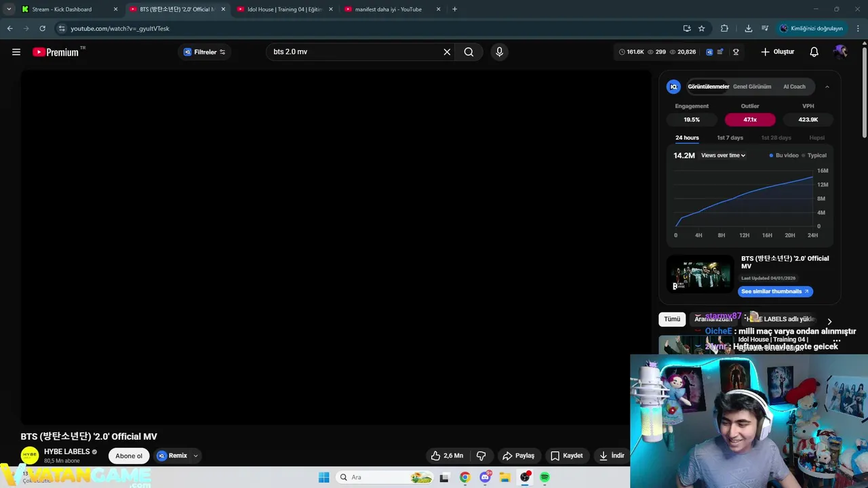The width and height of the screenshot is (868, 488).
Task: Dislike the video
Action: coord(481,455)
